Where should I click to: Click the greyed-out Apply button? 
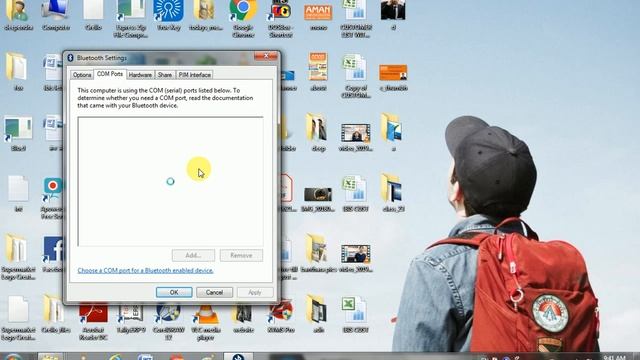tap(255, 292)
